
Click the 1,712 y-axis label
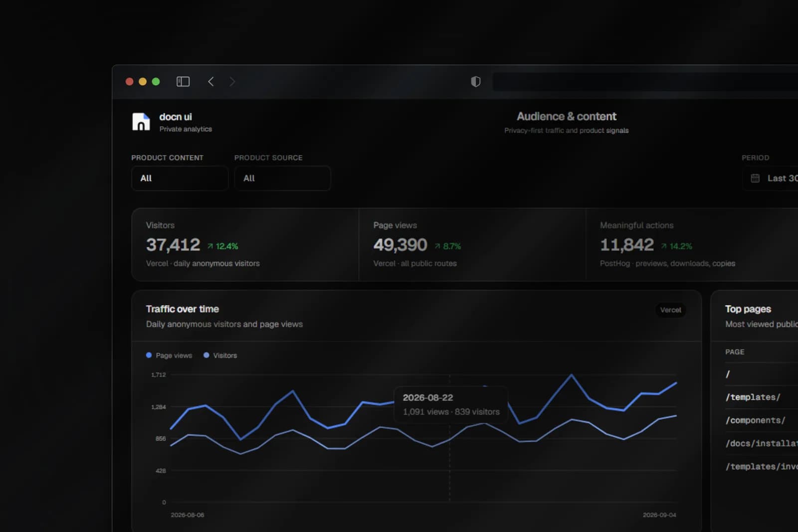159,375
